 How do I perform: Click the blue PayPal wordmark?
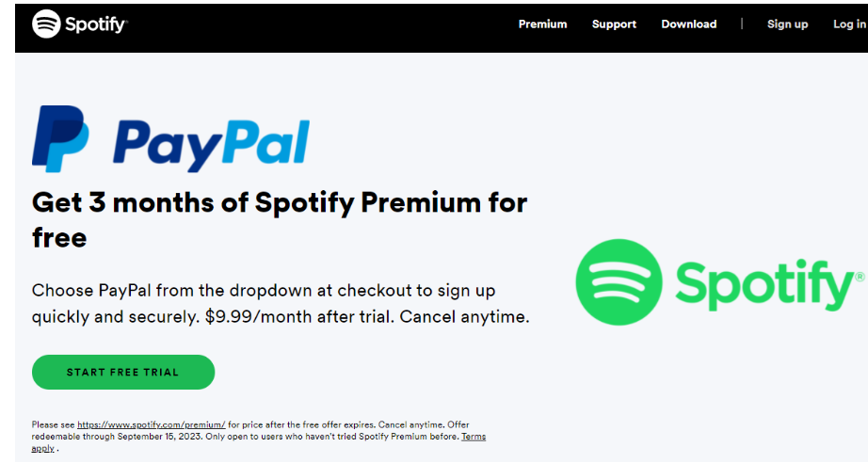211,145
